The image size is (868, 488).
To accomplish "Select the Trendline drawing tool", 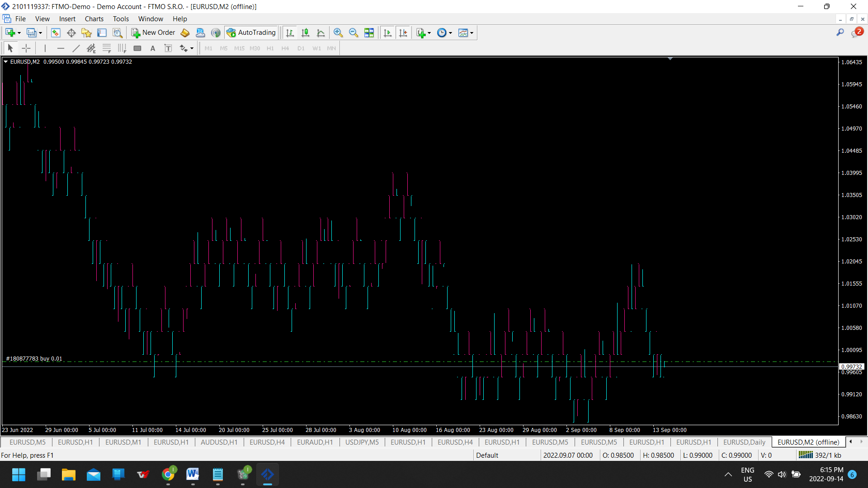I will click(76, 48).
